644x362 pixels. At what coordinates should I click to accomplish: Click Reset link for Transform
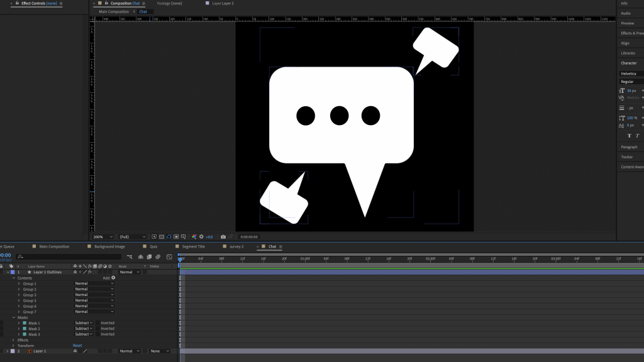(x=77, y=346)
